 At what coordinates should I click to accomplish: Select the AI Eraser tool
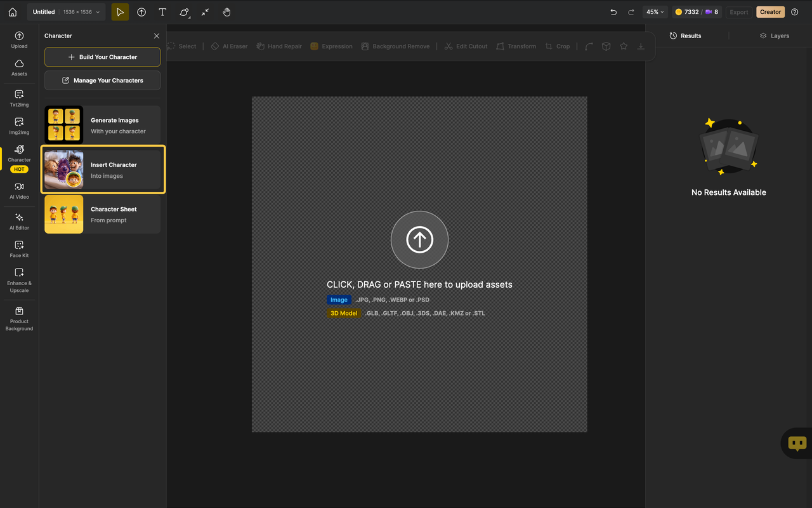tap(229, 46)
